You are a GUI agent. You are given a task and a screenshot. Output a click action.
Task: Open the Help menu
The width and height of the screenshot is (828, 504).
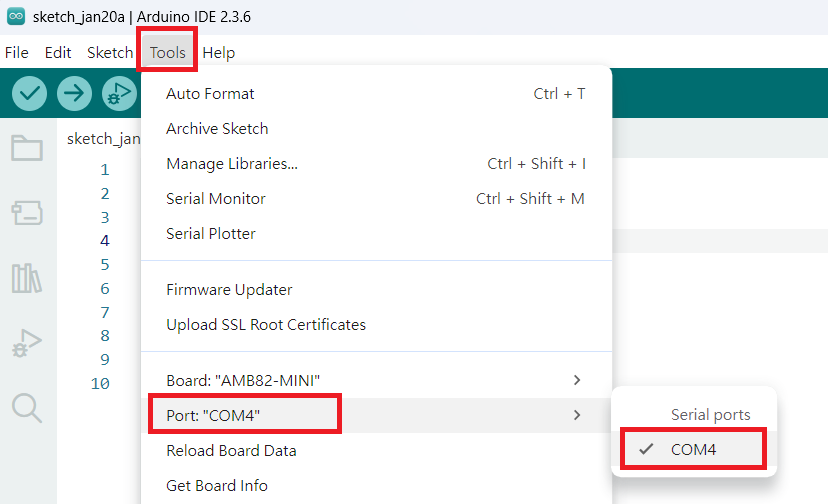[x=219, y=52]
